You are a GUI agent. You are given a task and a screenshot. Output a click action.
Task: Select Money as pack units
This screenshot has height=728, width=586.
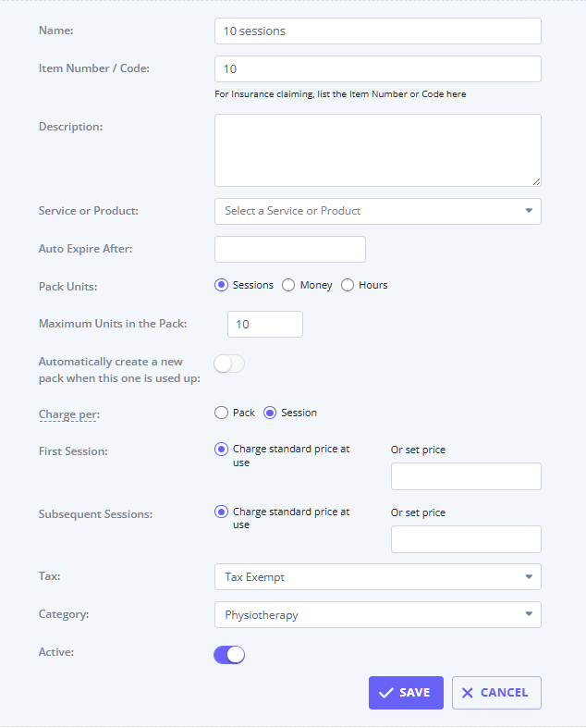(x=288, y=285)
